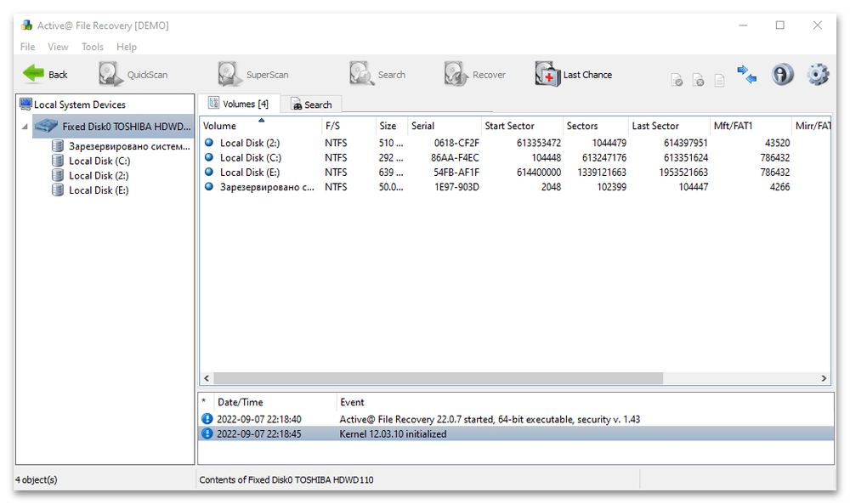Click the green Back arrow icon

pos(34,74)
